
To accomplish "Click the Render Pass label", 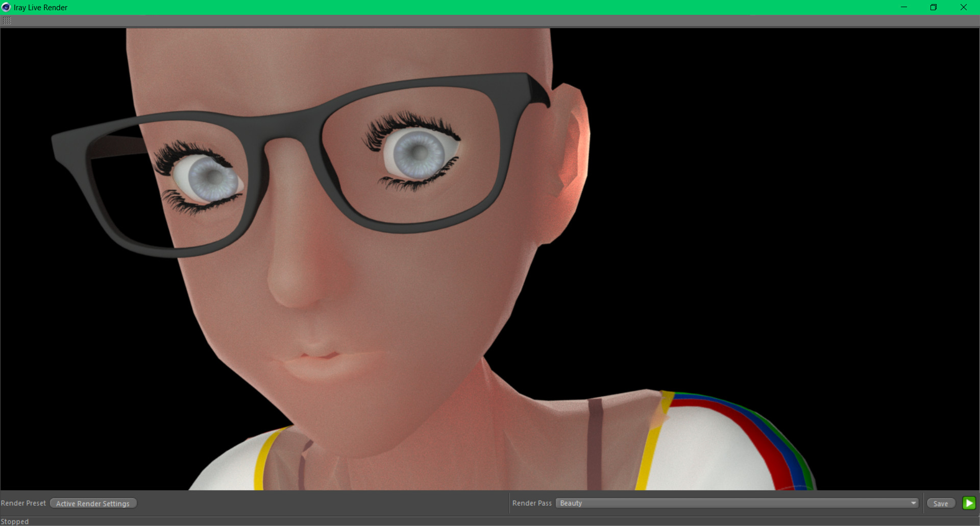I will [x=532, y=503].
